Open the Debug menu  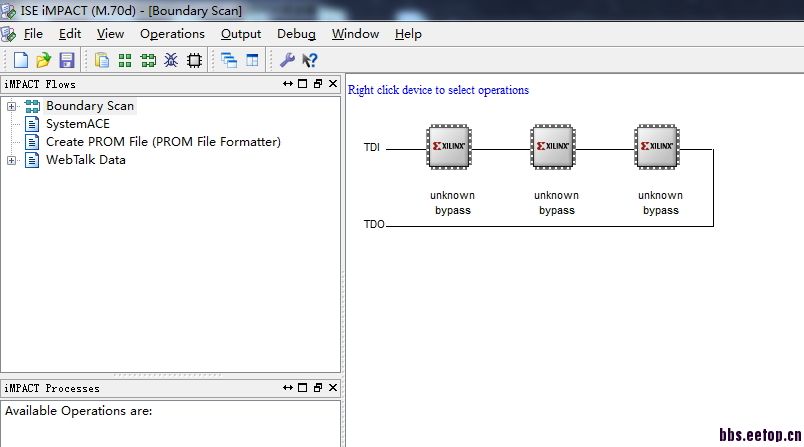point(296,34)
